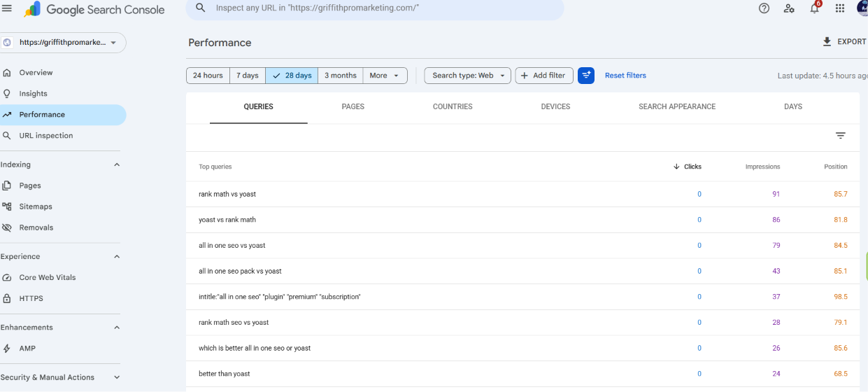
Task: Collapse the Indexing section
Action: [117, 165]
